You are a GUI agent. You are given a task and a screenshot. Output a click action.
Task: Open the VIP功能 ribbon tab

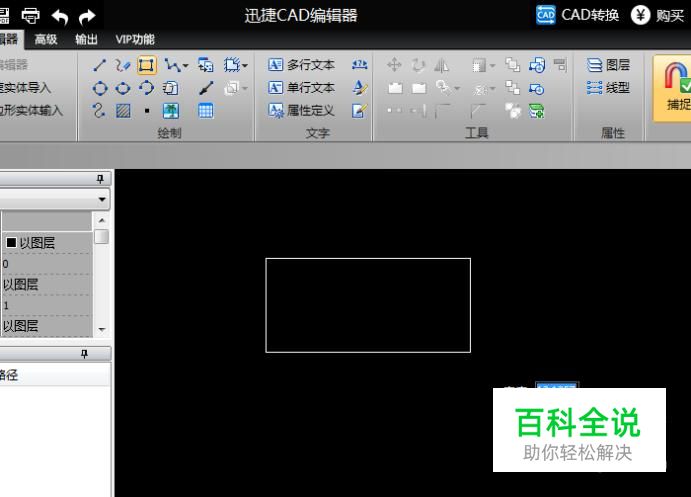tap(135, 40)
